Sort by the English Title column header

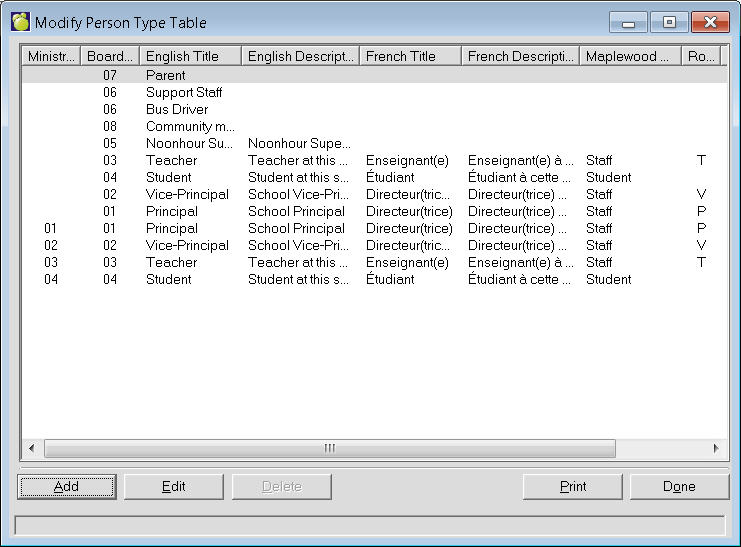[190, 56]
